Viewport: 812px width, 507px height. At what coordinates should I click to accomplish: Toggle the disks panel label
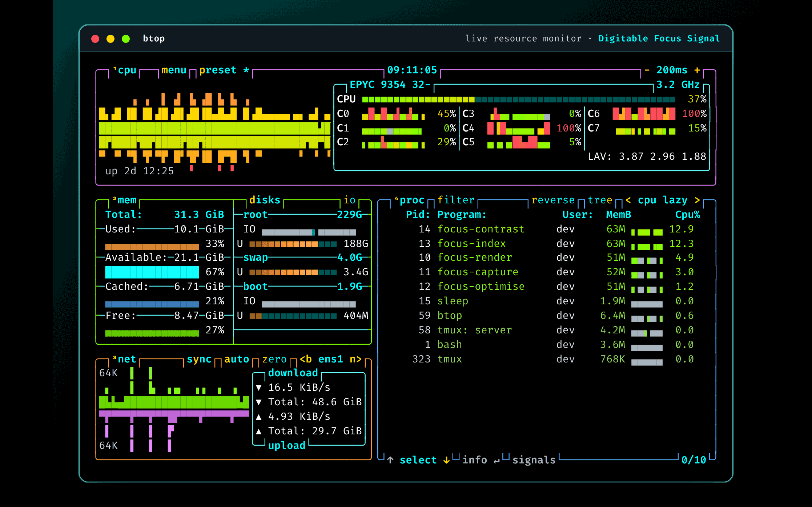265,200
